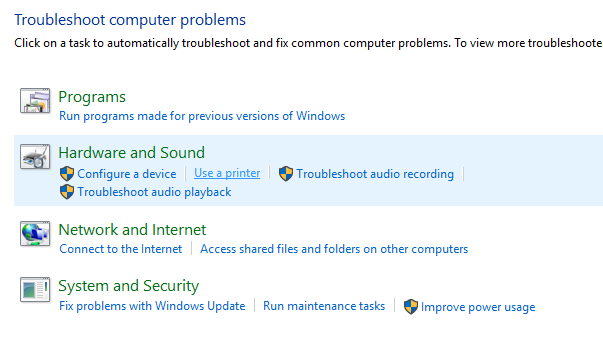Click shield icon beside Improve power usage
603x362 pixels.
click(411, 307)
